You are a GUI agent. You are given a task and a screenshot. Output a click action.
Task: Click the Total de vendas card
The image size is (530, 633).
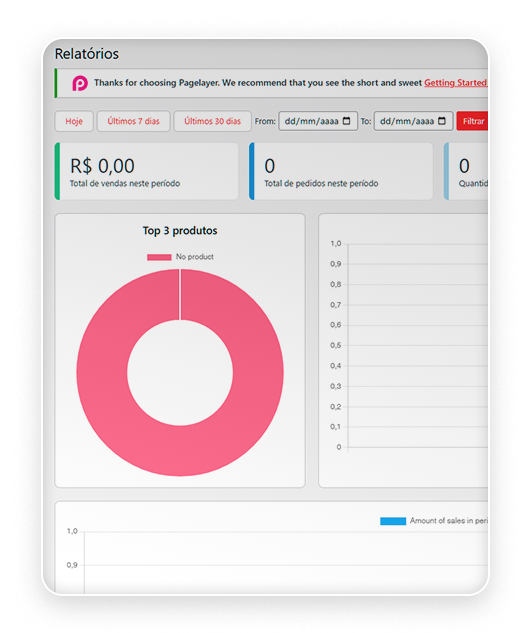coord(147,171)
